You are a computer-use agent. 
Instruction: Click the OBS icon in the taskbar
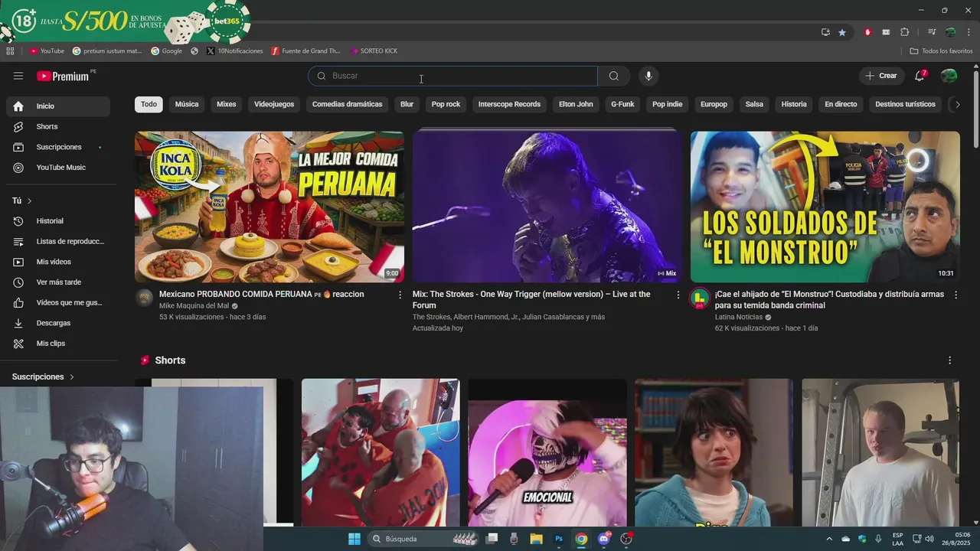[626, 539]
